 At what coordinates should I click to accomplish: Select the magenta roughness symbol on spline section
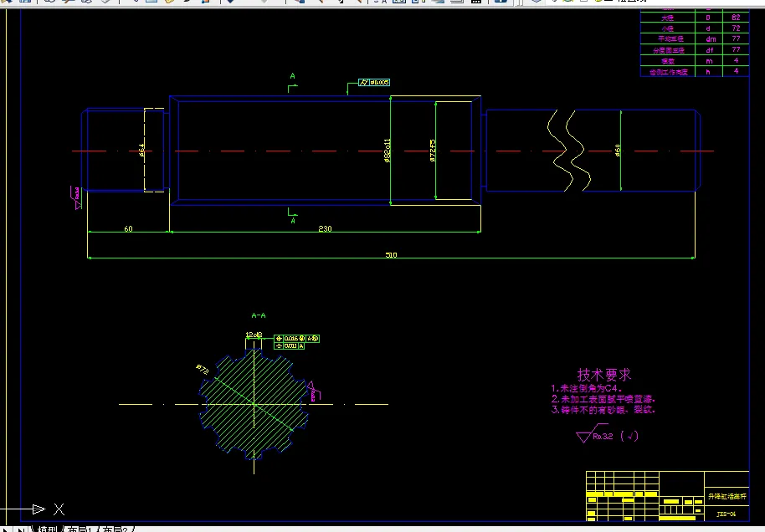pyautogui.click(x=314, y=391)
